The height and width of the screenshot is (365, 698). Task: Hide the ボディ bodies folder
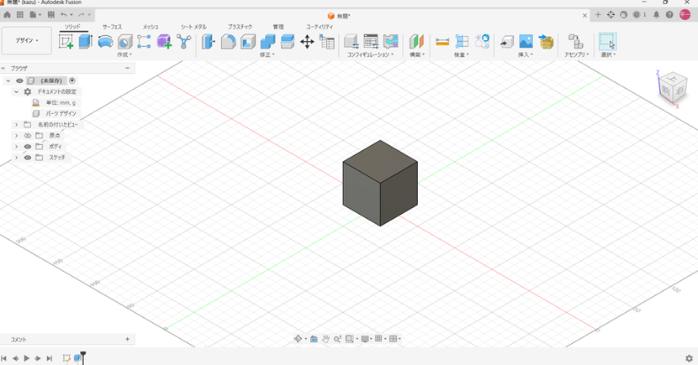28,146
